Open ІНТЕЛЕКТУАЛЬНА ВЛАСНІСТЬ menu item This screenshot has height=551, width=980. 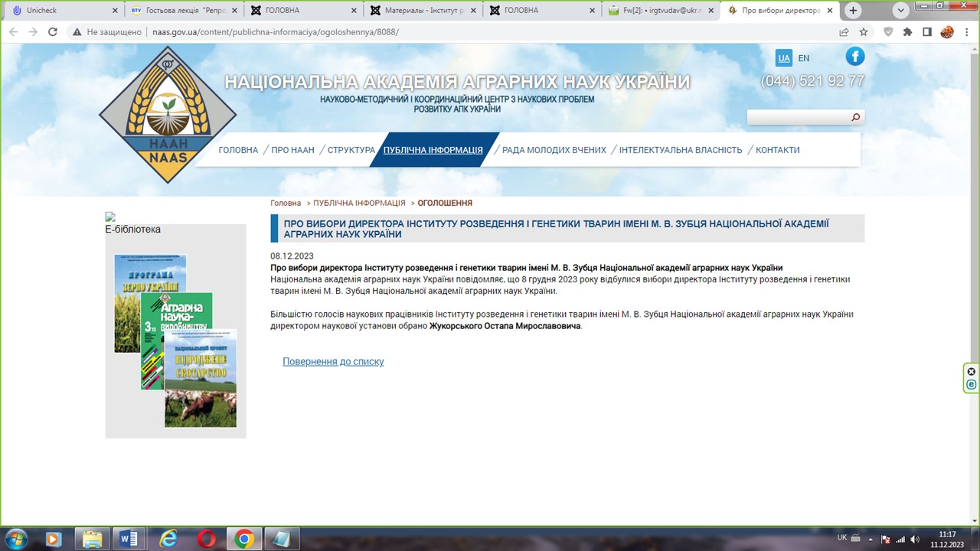(x=681, y=150)
